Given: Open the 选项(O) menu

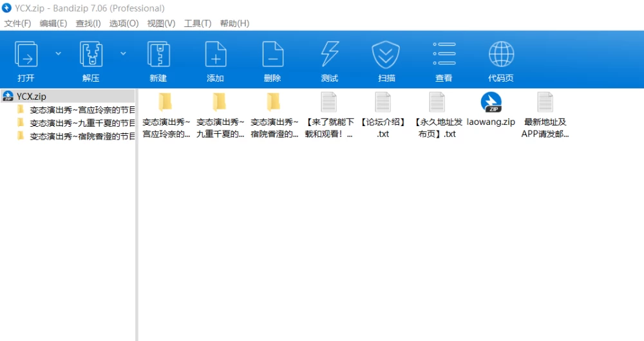Looking at the screenshot, I should (x=124, y=23).
